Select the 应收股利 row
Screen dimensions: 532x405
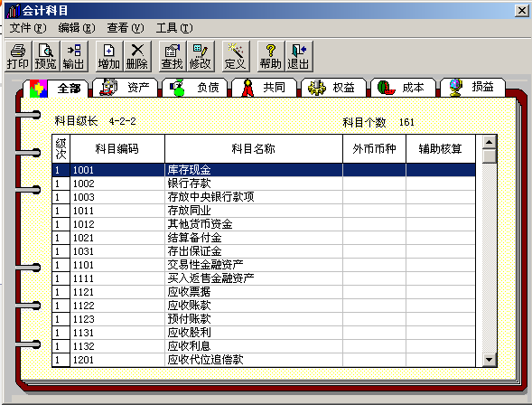(264, 333)
